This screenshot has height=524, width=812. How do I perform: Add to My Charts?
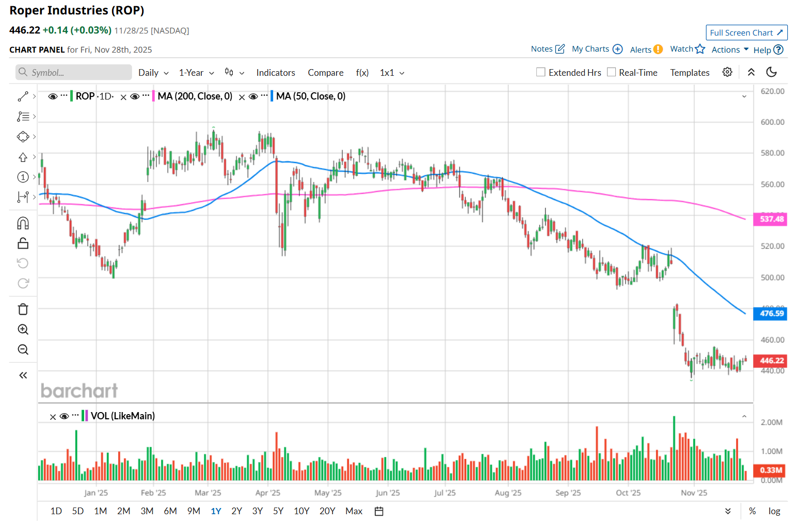(x=597, y=49)
